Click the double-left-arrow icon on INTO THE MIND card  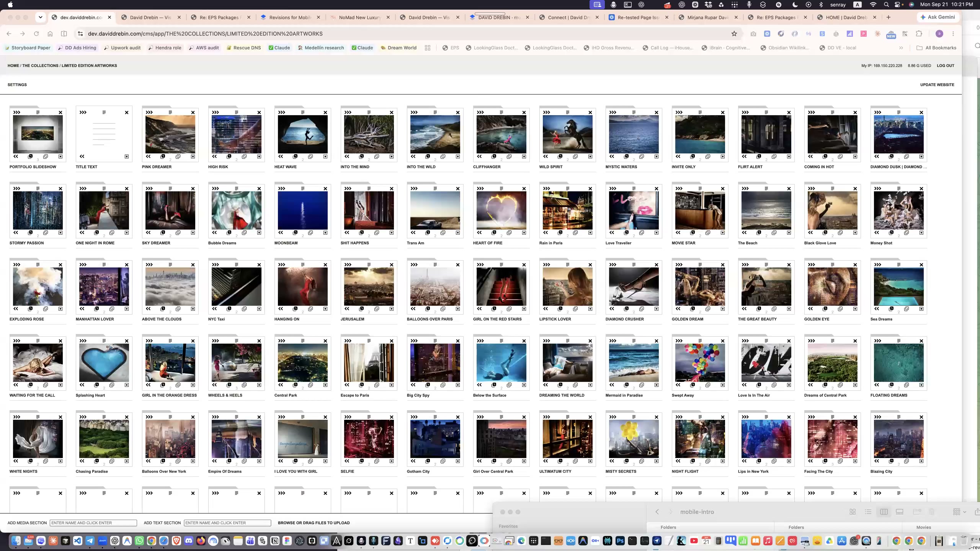[x=347, y=156]
